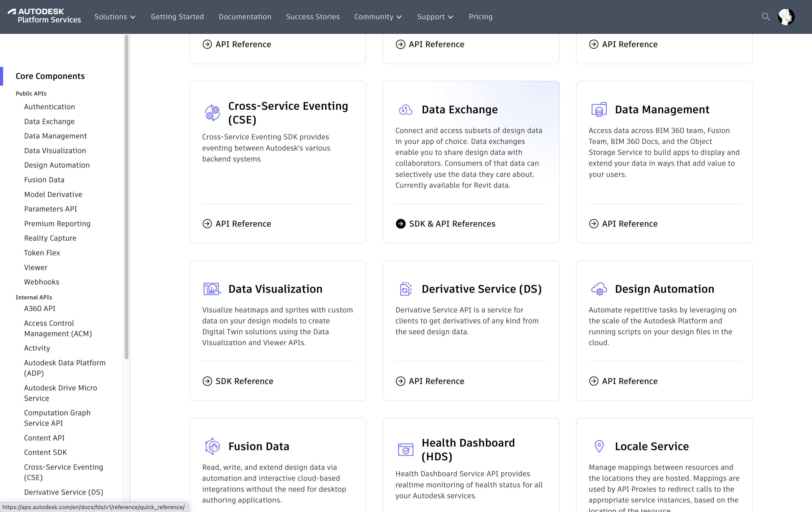
Task: Open Documentation in top navigation
Action: pos(245,17)
